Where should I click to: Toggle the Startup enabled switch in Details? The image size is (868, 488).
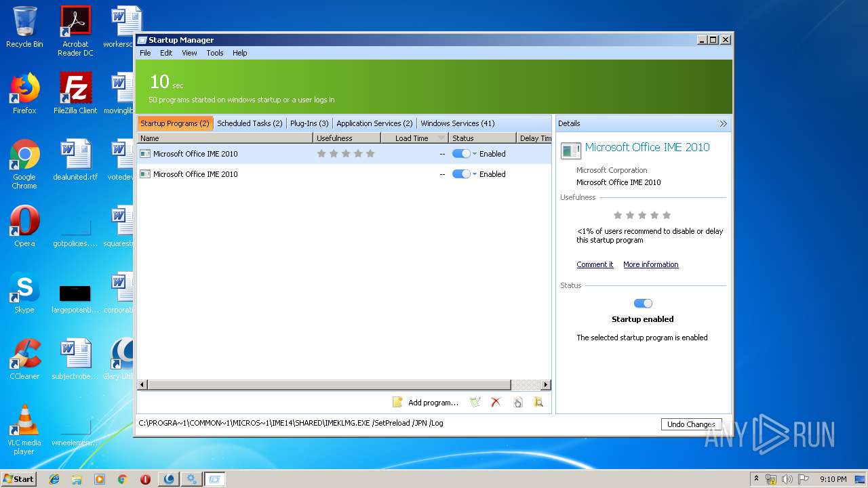pos(643,304)
